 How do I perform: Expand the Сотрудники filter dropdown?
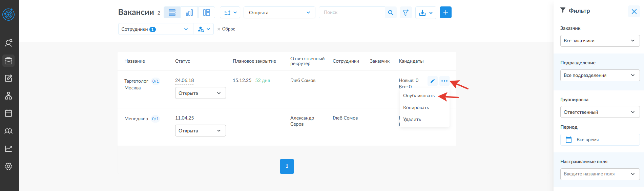click(155, 29)
